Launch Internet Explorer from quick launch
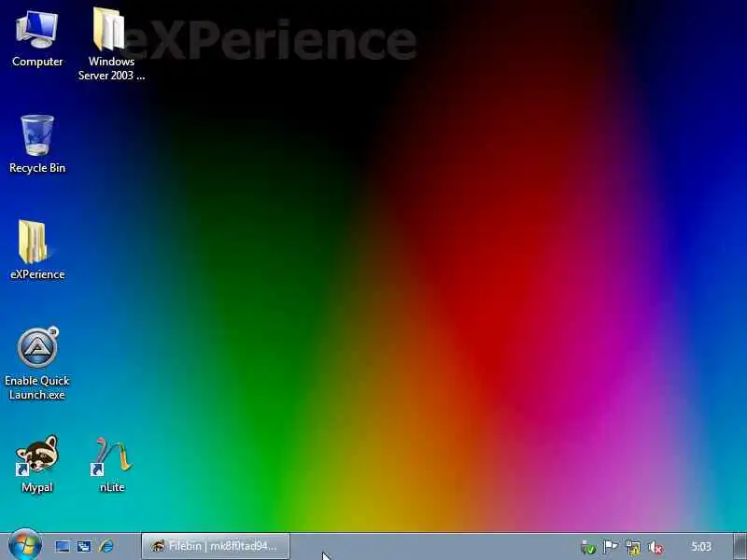Image resolution: width=747 pixels, height=560 pixels. (x=106, y=546)
